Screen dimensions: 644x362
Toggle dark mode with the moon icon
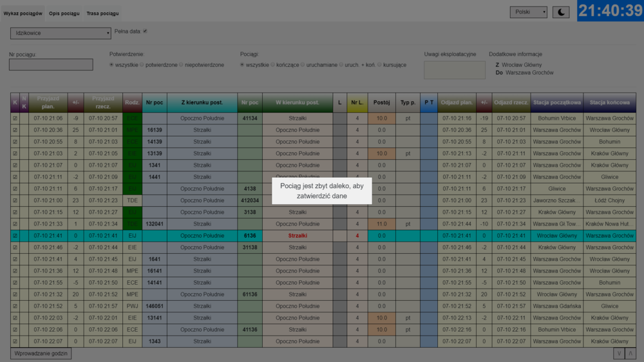(561, 12)
